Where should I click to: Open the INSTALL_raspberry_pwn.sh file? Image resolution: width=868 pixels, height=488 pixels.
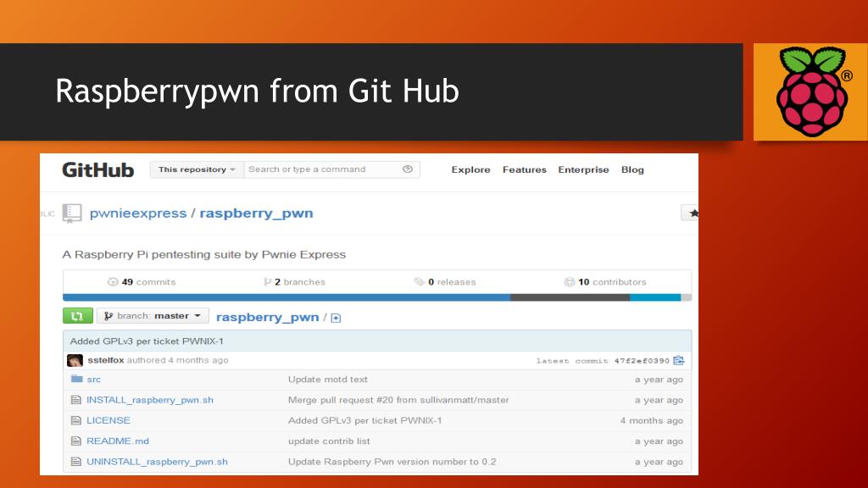click(x=149, y=400)
